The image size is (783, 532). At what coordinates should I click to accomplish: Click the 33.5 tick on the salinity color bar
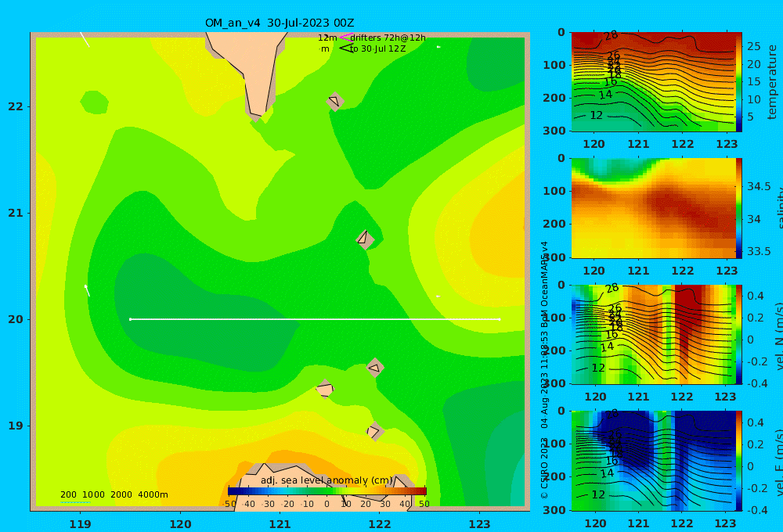(x=759, y=251)
